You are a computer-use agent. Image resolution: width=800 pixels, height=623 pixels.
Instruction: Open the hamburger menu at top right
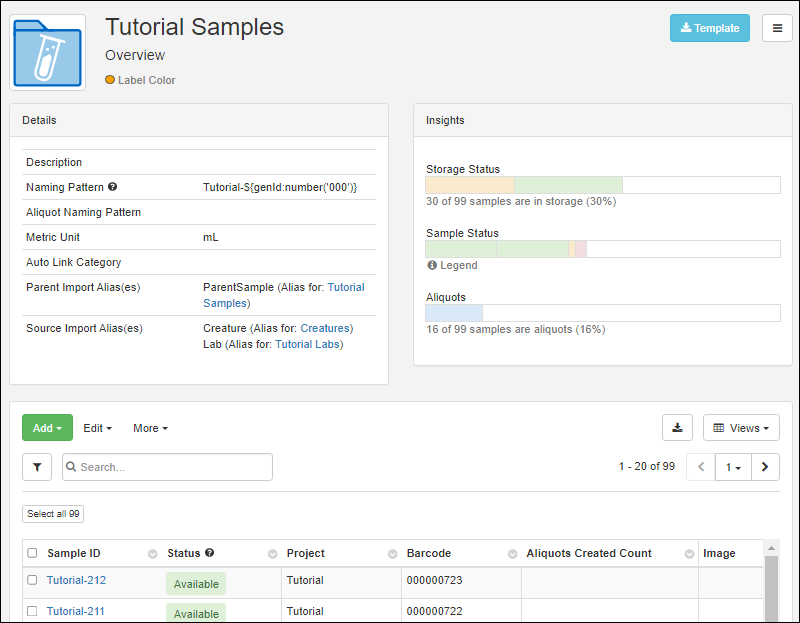(x=777, y=28)
